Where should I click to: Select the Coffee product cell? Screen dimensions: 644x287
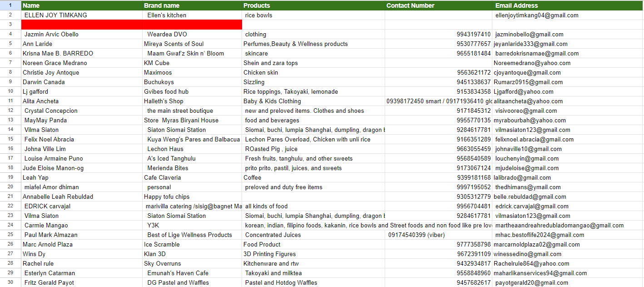313,177
